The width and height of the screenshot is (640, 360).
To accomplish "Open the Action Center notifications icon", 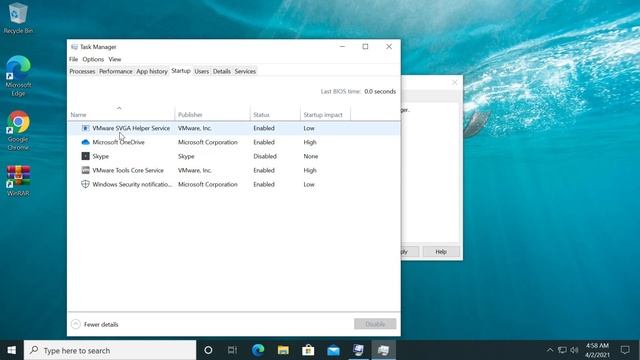I will (x=625, y=350).
